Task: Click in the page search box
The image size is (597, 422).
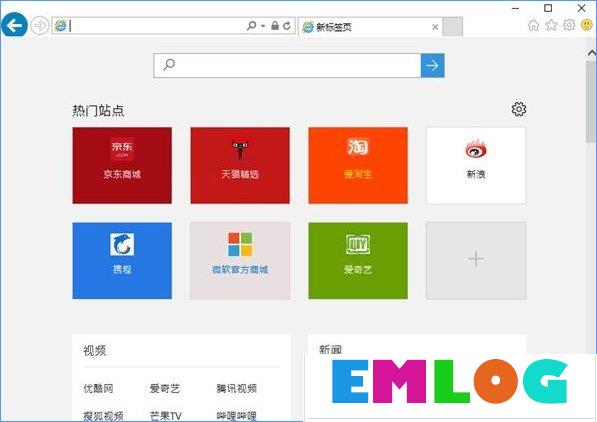Action: point(287,66)
